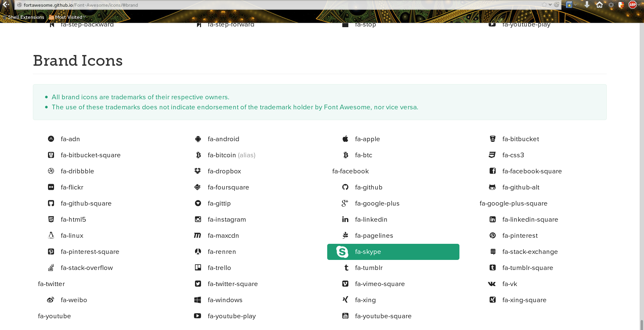Image resolution: width=644 pixels, height=330 pixels.
Task: Click the fa-linux penguin icon
Action: (x=51, y=235)
